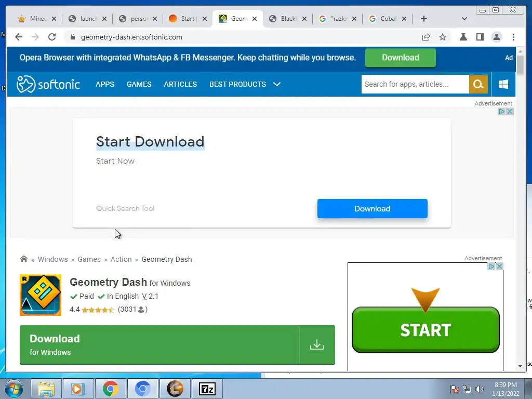Viewport: 532px width, 399px height.
Task: Click the green START ad button
Action: click(x=425, y=330)
